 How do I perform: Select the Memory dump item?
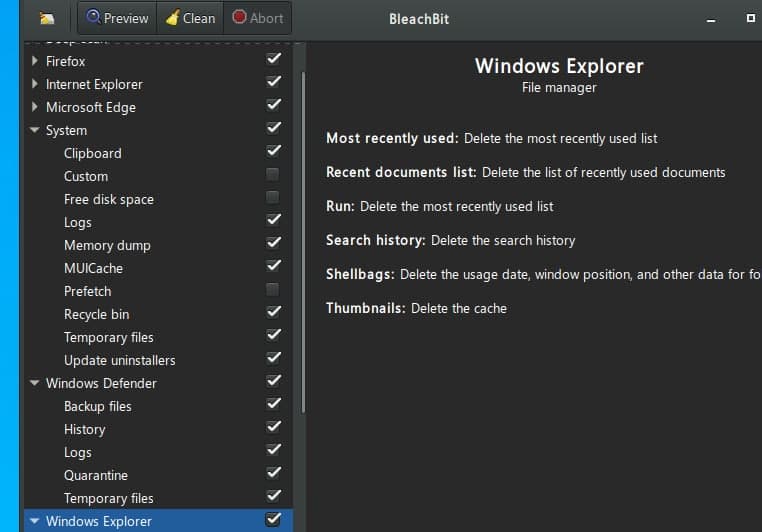107,245
